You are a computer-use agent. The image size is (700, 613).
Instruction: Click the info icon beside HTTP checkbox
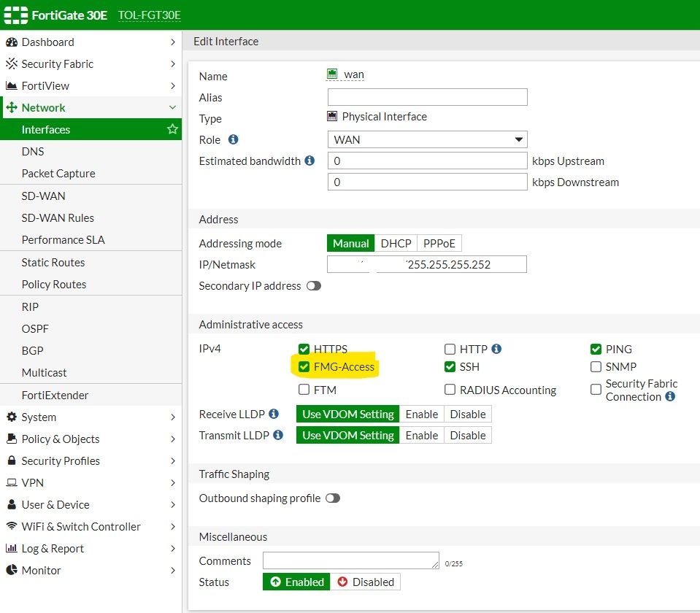496,349
